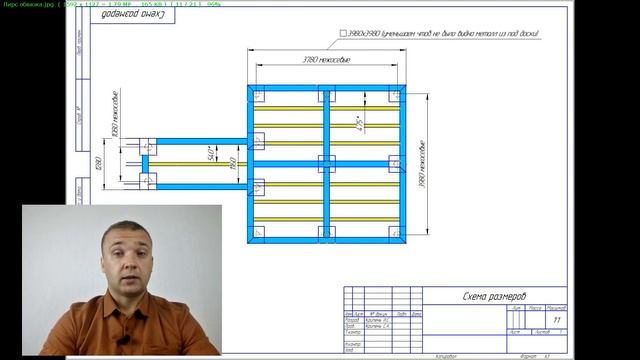
Task: Click the '1160' vertical dimension
Action: pos(233,164)
